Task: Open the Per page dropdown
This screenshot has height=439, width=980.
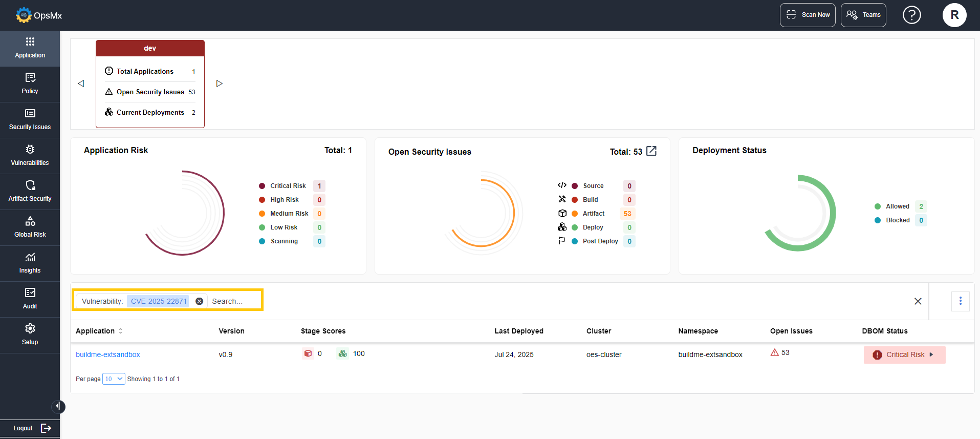Action: click(x=114, y=379)
